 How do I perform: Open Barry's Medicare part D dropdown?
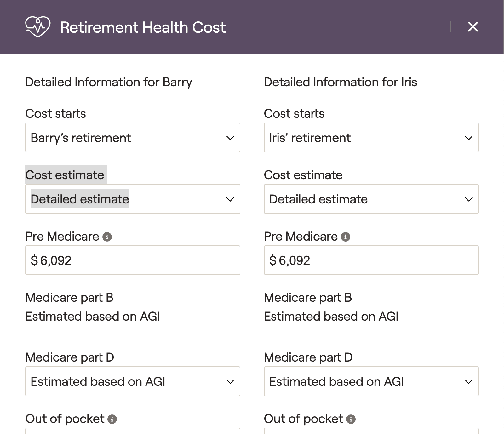132,381
